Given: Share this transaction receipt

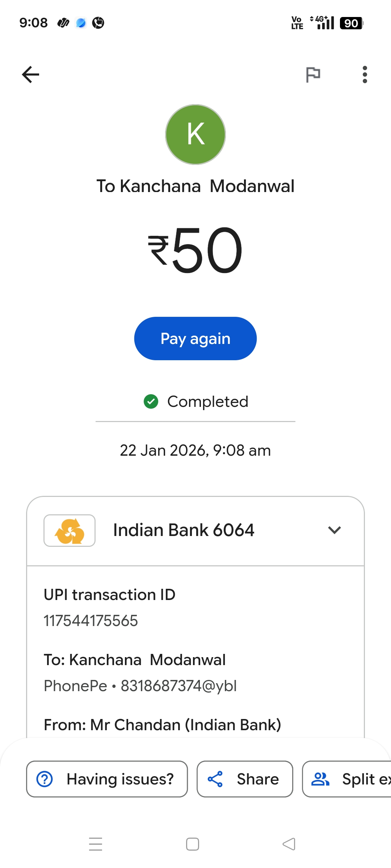Looking at the screenshot, I should [x=245, y=779].
